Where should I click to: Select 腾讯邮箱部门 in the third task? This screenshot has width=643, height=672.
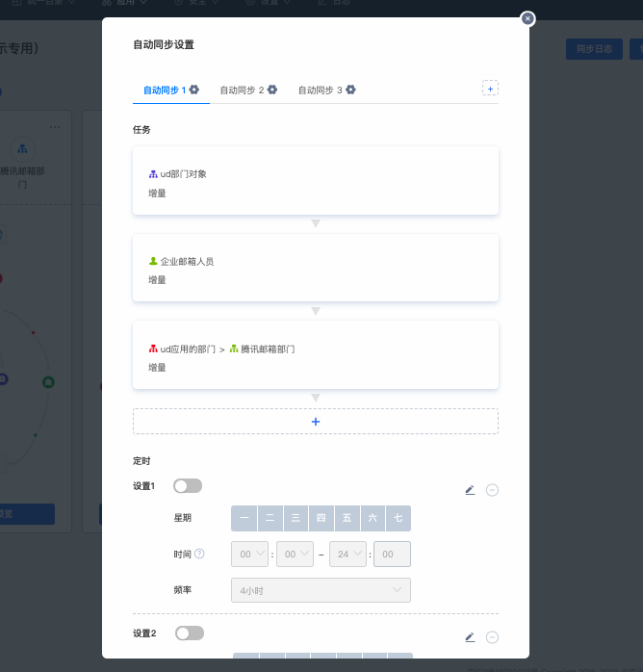(268, 349)
